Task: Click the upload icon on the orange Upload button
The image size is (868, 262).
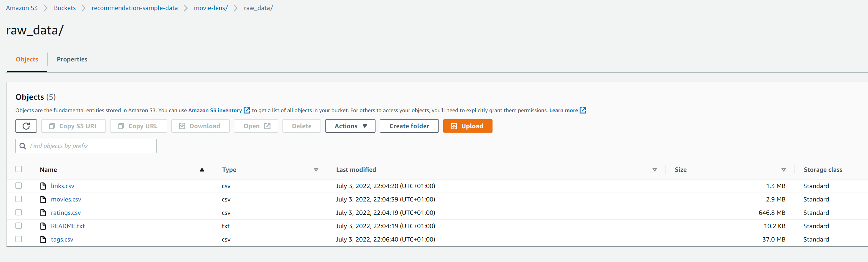Action: (454, 126)
